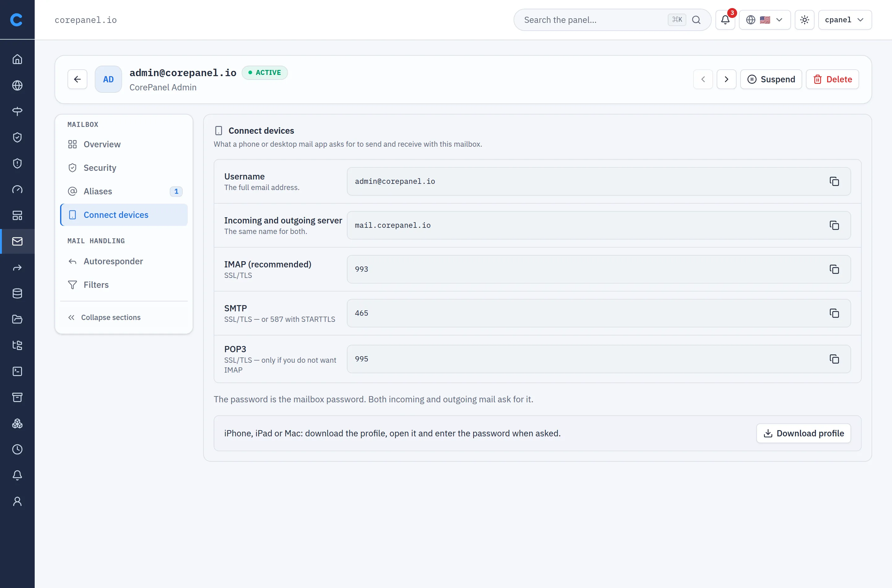Delete the admin@corepanel.io mailbox
892x588 pixels.
[x=832, y=79]
